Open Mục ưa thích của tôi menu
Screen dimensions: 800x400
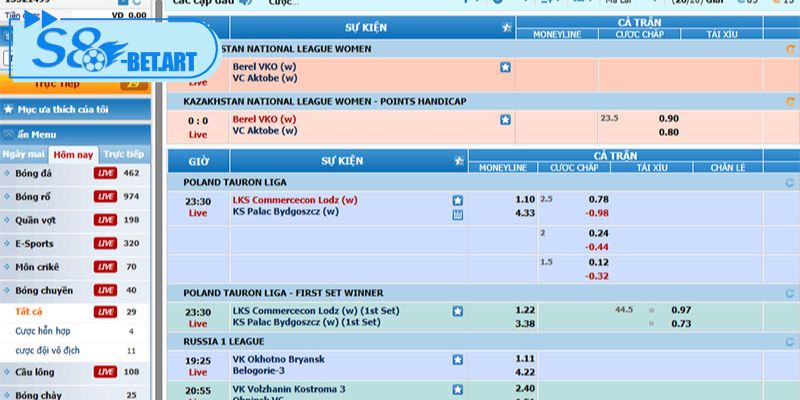point(75,109)
